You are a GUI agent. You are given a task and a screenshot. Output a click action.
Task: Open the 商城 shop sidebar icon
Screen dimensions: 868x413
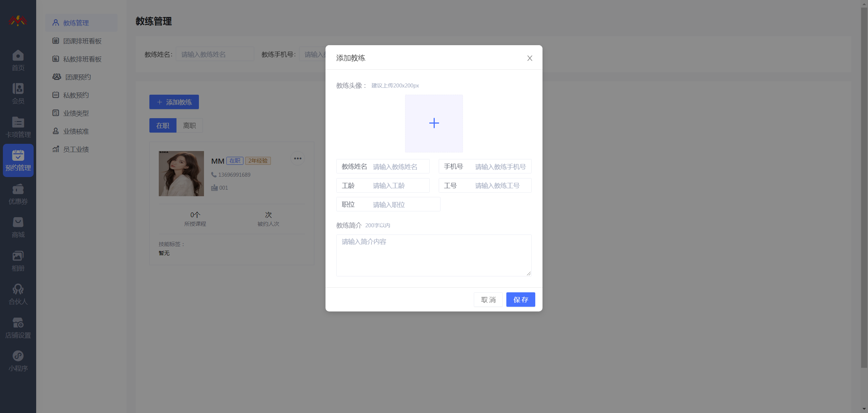click(x=18, y=227)
